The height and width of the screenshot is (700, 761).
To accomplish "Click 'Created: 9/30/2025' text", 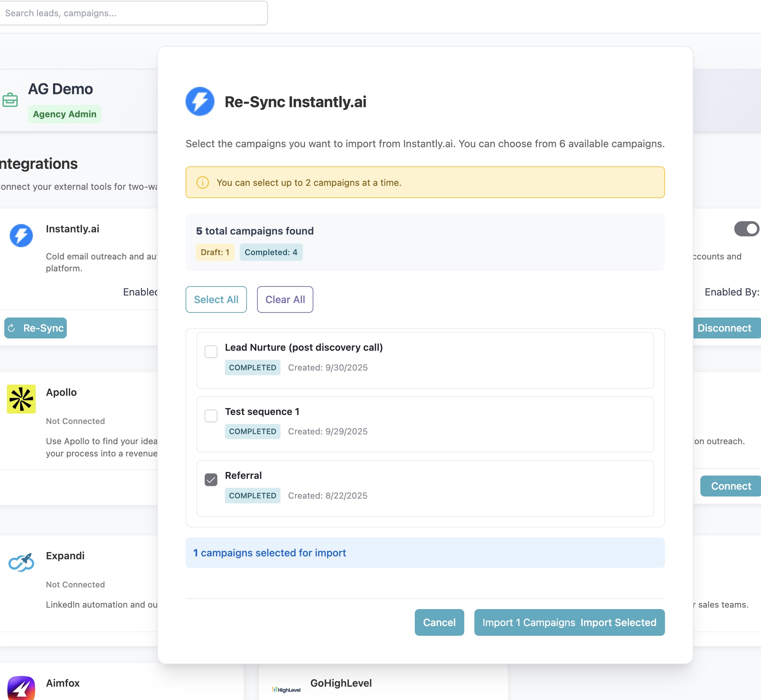I will point(328,367).
